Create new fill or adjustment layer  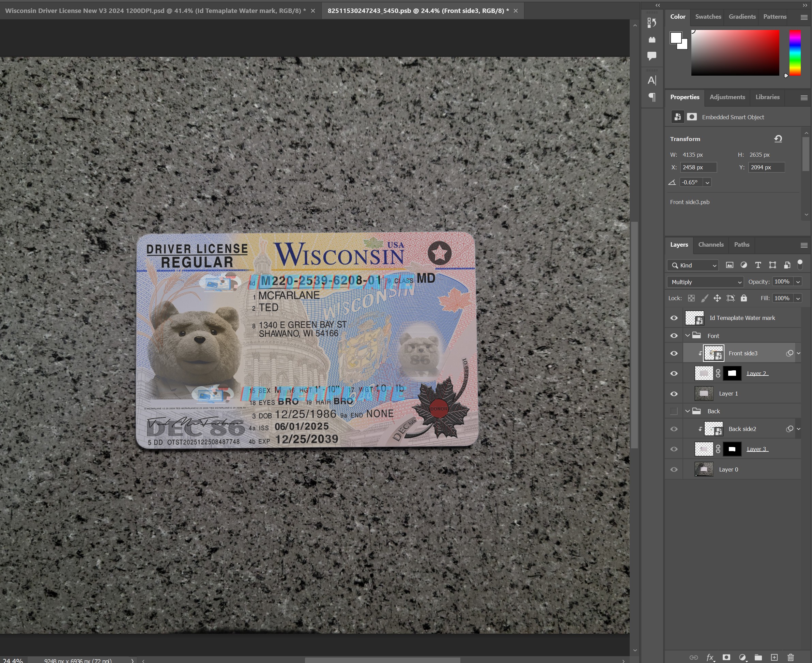[x=742, y=657]
